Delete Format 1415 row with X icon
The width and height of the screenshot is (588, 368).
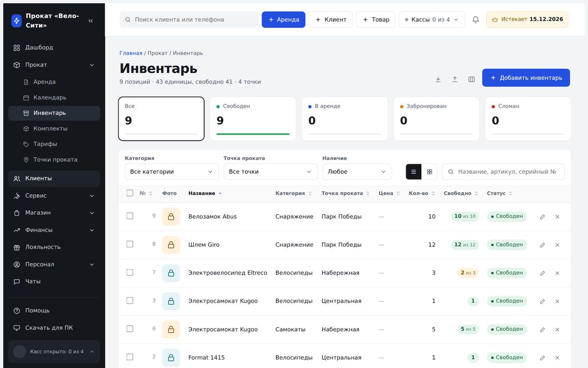coord(557,358)
